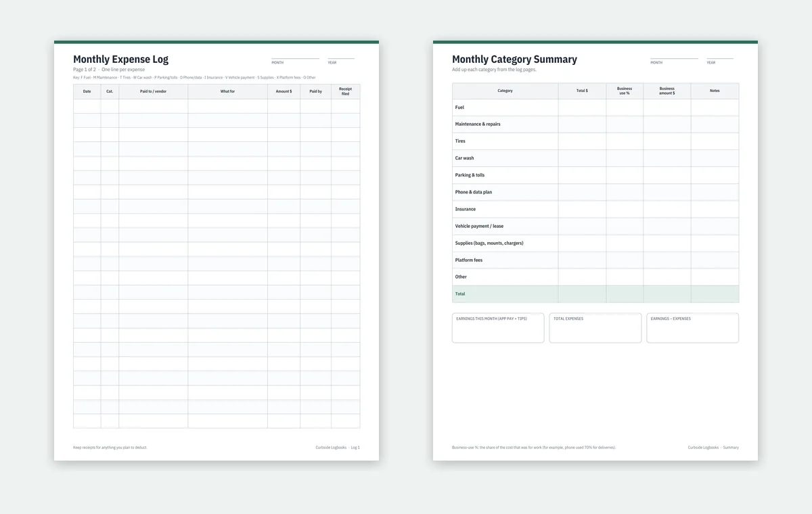812x514 pixels.
Task: Click the Total $ column header
Action: (x=582, y=91)
